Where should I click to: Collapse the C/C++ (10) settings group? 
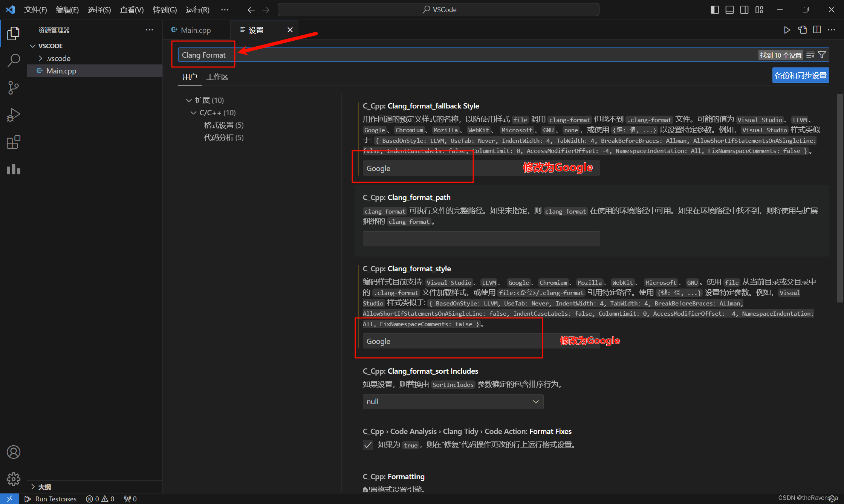[194, 113]
